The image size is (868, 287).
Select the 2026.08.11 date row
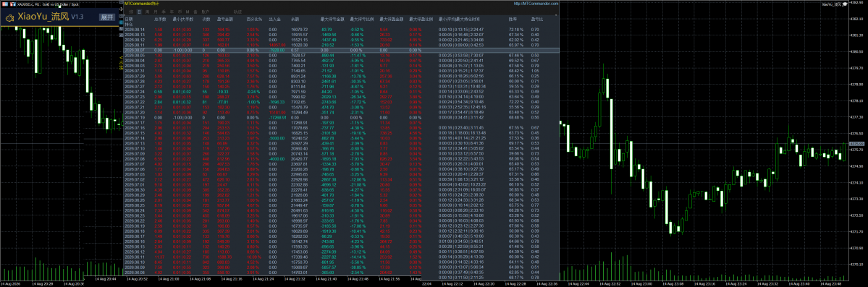point(342,45)
